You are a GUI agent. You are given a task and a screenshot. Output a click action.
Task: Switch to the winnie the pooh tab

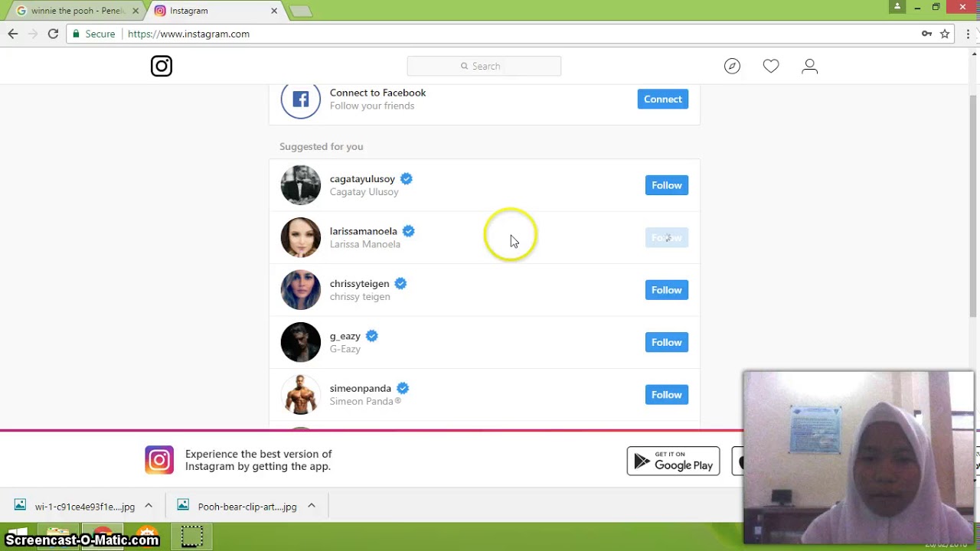(73, 11)
